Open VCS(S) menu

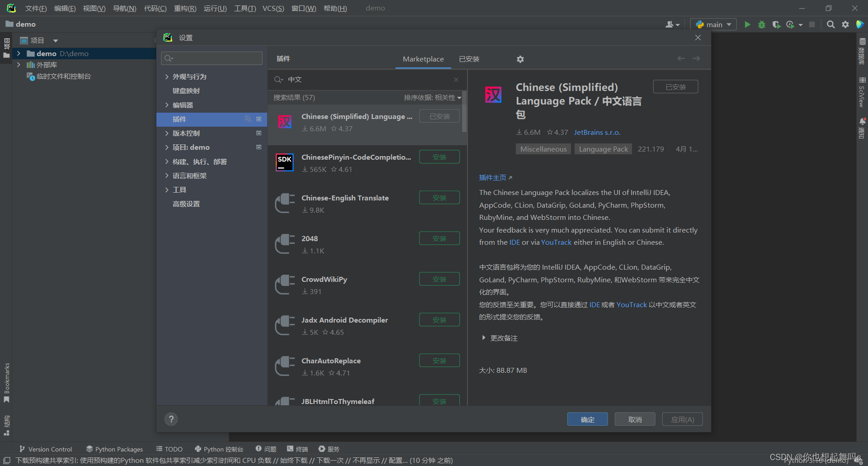[x=273, y=8]
